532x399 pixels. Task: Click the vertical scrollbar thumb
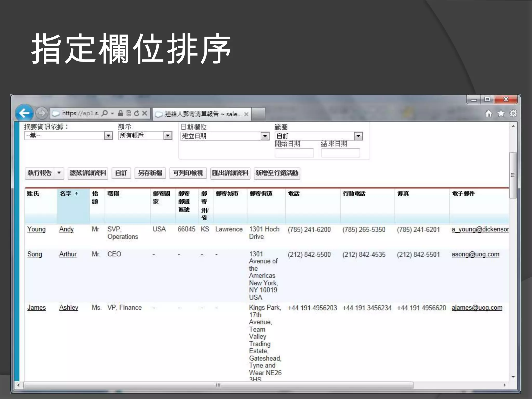[x=513, y=175]
